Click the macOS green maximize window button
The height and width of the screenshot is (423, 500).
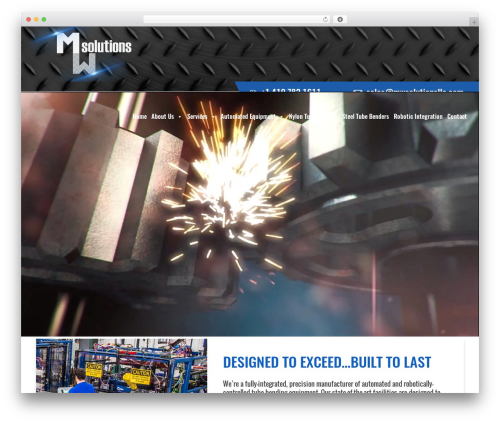(x=44, y=19)
